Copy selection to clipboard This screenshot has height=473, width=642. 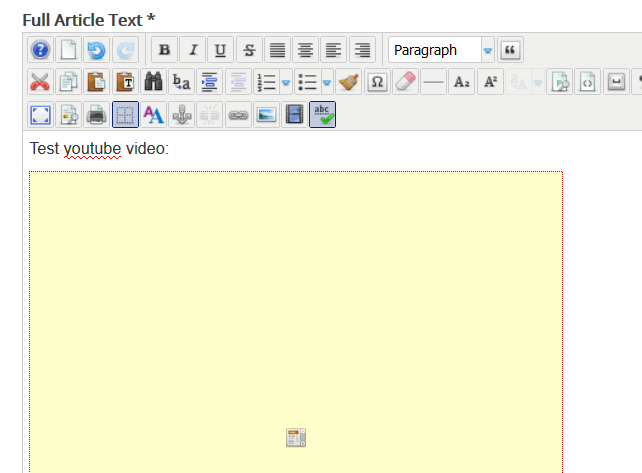(x=68, y=82)
